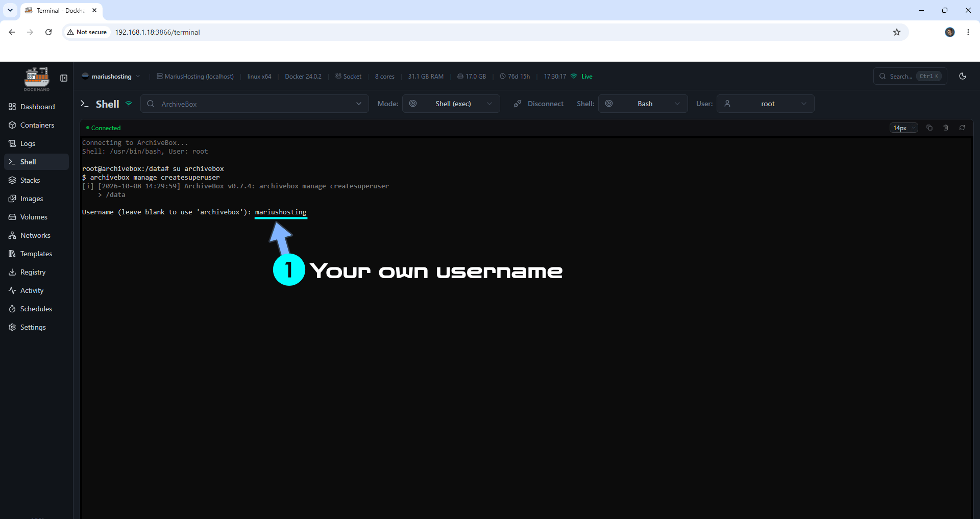
Task: Click the 31.1 GB RAM stat
Action: (426, 77)
